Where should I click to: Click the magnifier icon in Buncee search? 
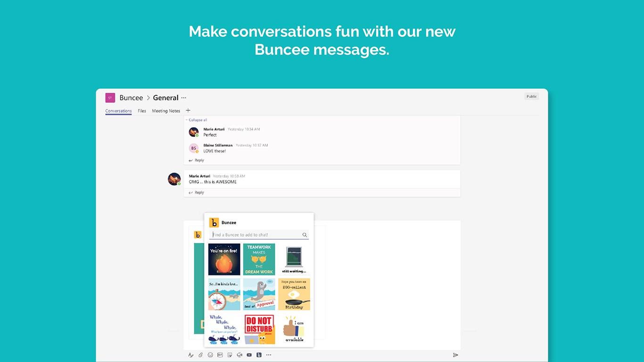(305, 235)
